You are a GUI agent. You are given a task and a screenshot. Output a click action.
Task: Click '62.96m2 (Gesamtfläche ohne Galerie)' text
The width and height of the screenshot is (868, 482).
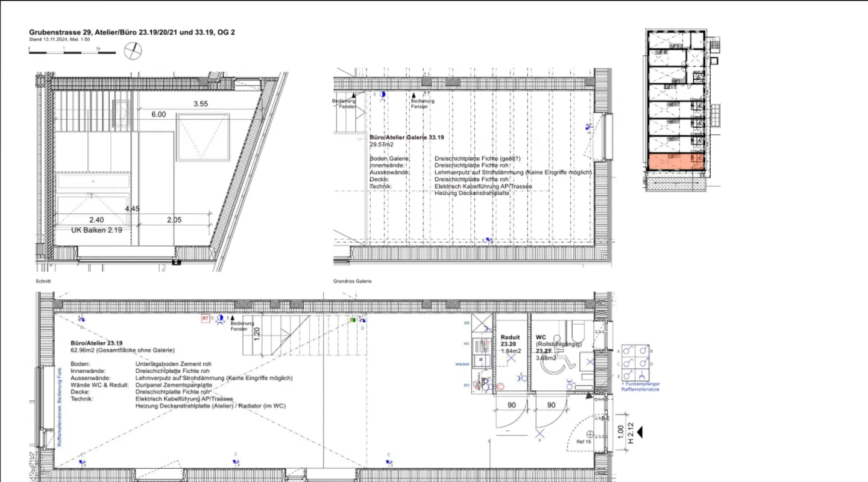point(122,350)
